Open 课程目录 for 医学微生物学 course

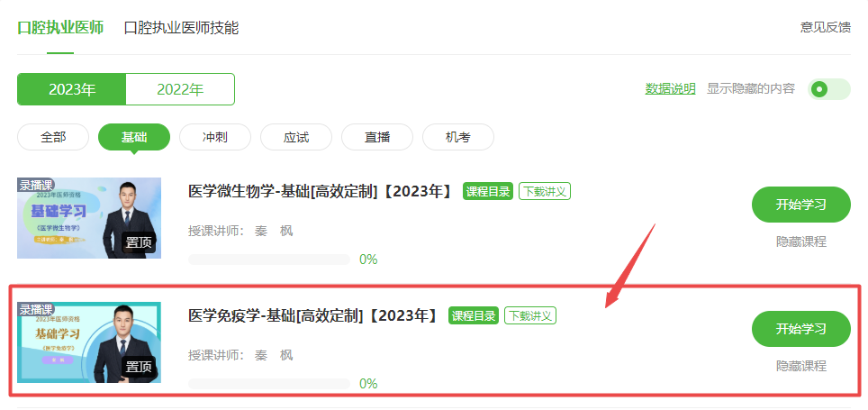(x=488, y=191)
